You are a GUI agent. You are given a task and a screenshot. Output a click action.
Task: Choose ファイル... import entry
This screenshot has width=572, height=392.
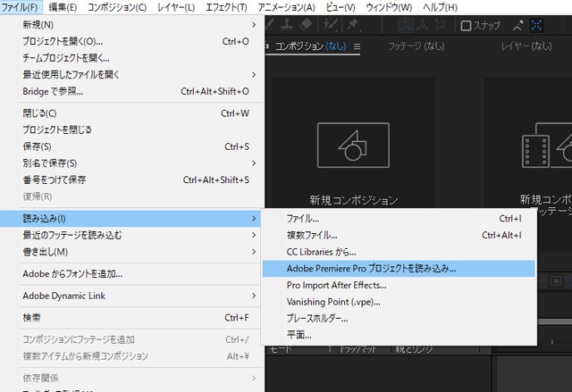click(399, 219)
